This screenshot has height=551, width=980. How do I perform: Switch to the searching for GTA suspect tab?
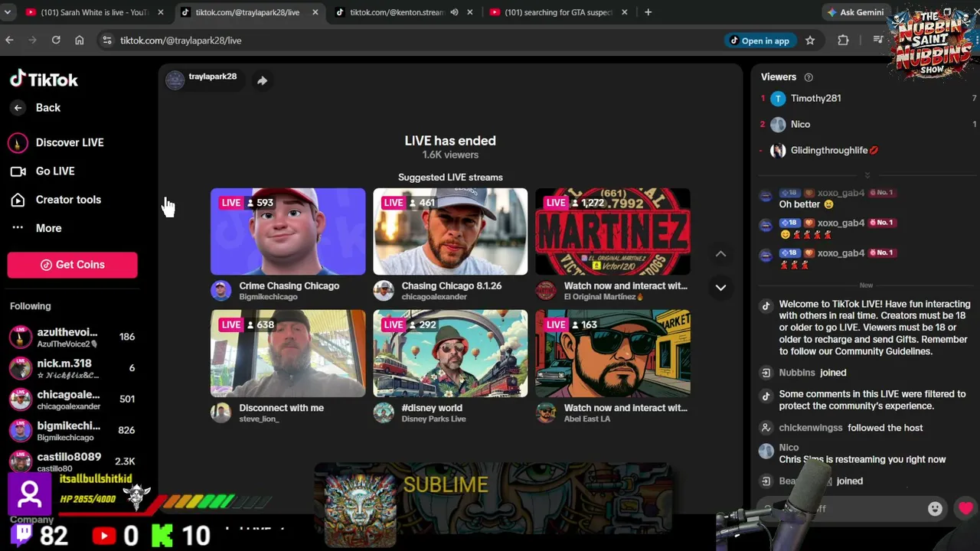[559, 12]
